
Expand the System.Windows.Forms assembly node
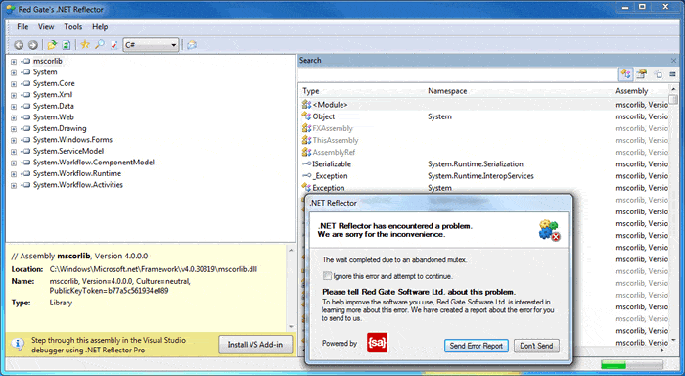(14, 141)
